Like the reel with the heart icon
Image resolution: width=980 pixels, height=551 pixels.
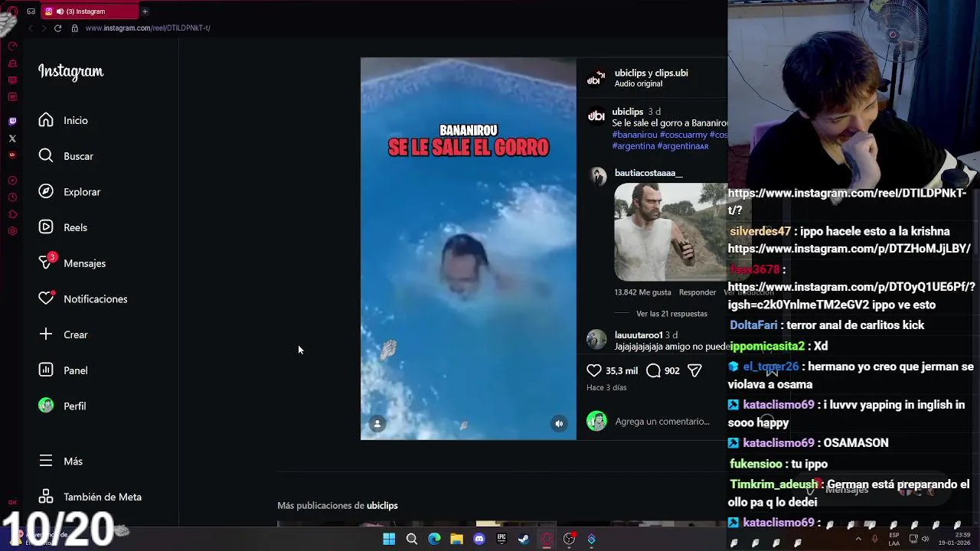pos(594,370)
